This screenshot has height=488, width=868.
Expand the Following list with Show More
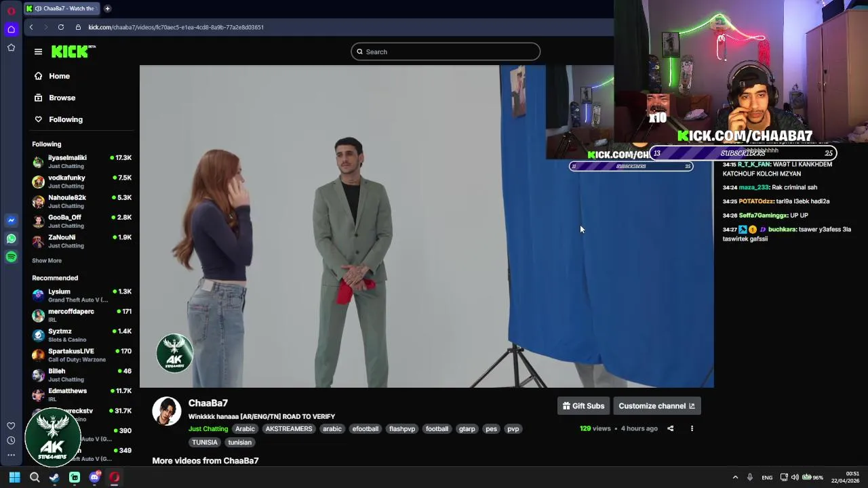click(x=47, y=260)
